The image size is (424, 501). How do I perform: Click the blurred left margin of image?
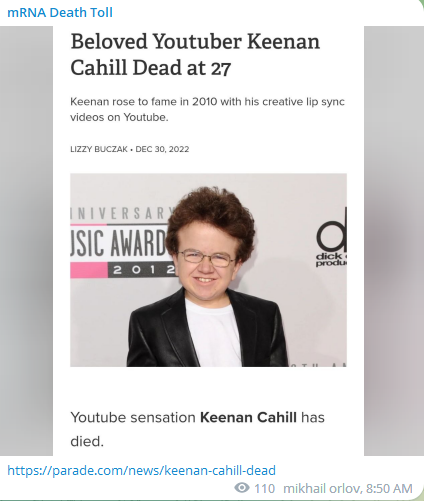tap(26, 241)
